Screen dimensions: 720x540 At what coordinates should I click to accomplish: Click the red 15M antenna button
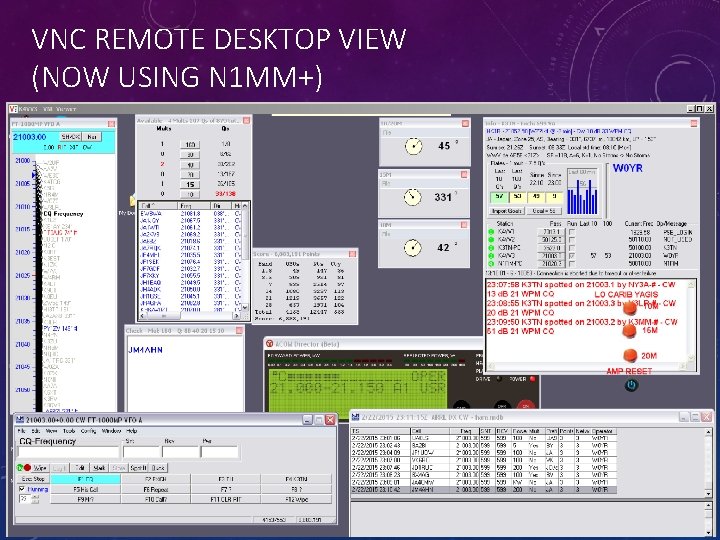630,331
